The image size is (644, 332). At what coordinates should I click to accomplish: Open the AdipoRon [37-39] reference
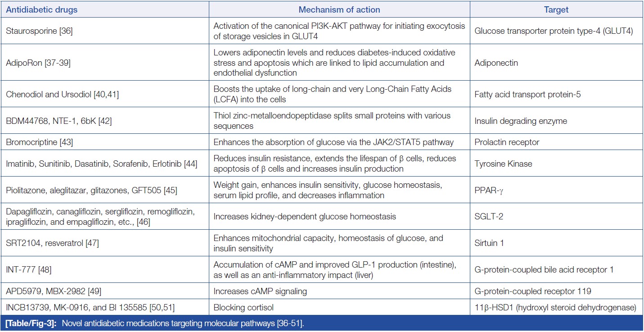38,63
